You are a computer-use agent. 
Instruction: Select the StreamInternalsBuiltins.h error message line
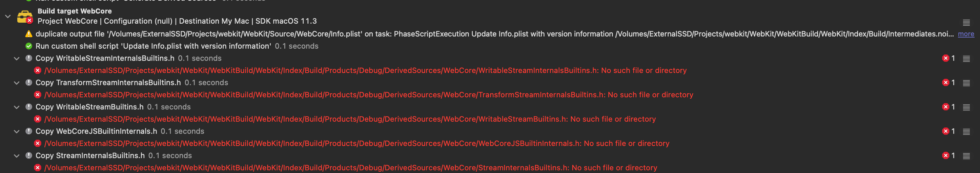(x=350, y=168)
